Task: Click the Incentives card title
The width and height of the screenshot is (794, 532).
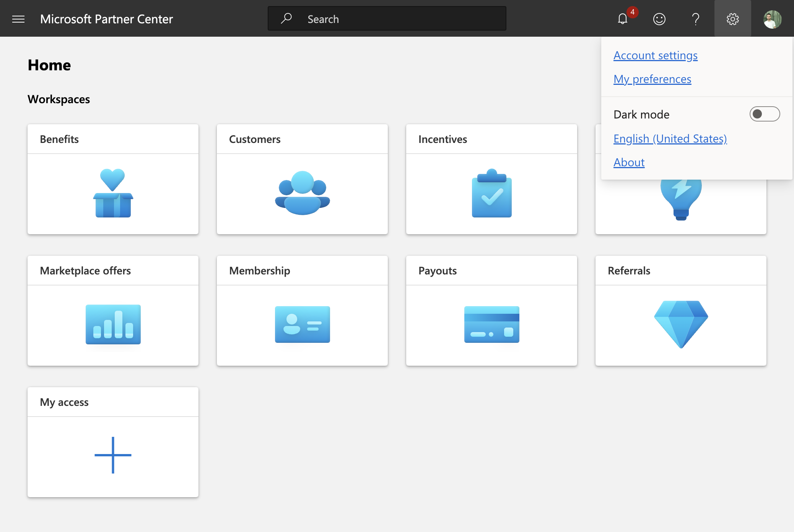Action: pyautogui.click(x=443, y=139)
